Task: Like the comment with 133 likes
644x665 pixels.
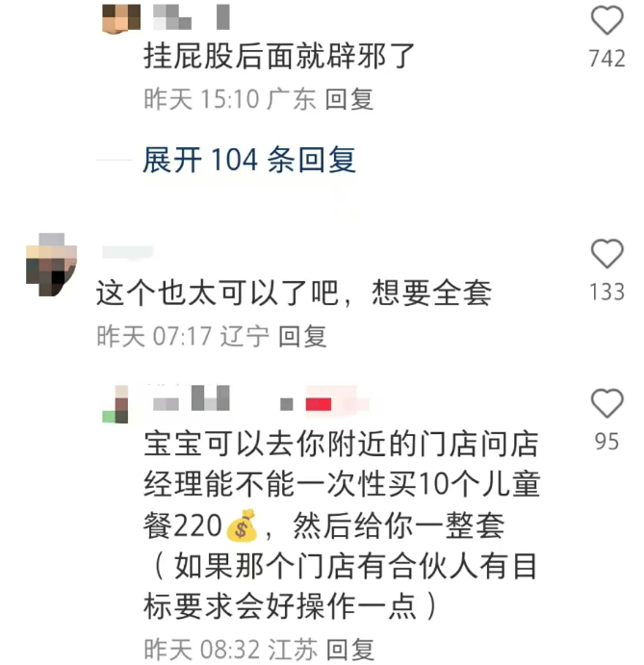Action: pyautogui.click(x=607, y=253)
